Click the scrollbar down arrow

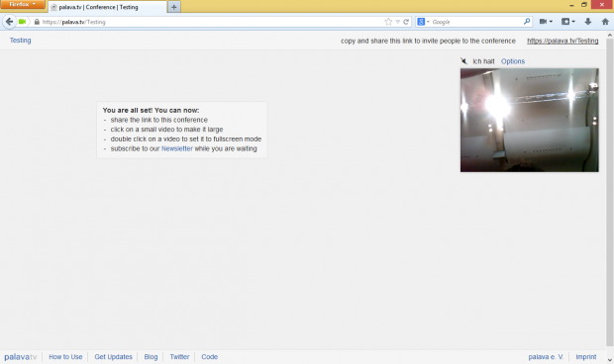610,360
